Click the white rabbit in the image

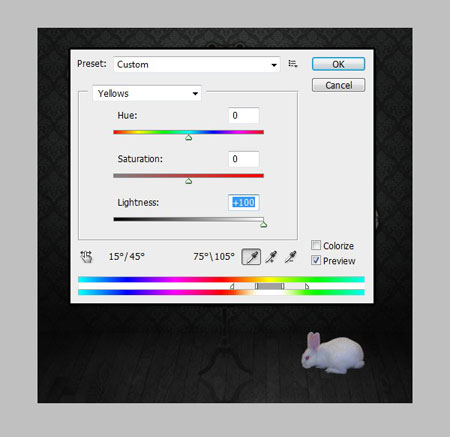(332, 353)
